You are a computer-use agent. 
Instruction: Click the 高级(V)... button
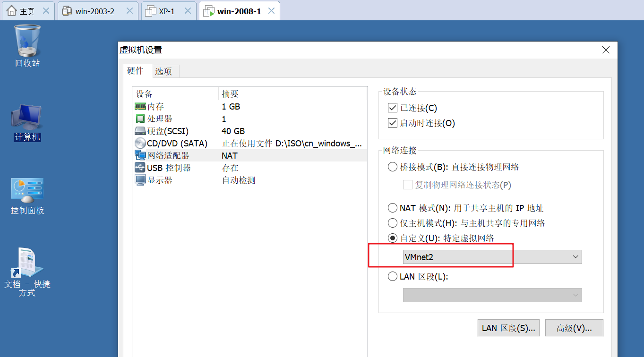(x=574, y=328)
